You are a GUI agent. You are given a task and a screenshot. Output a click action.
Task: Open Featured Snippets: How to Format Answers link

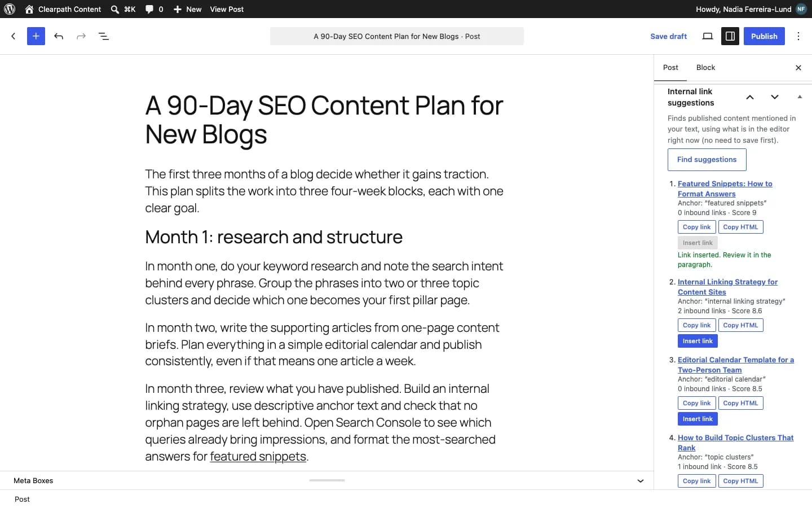(725, 189)
